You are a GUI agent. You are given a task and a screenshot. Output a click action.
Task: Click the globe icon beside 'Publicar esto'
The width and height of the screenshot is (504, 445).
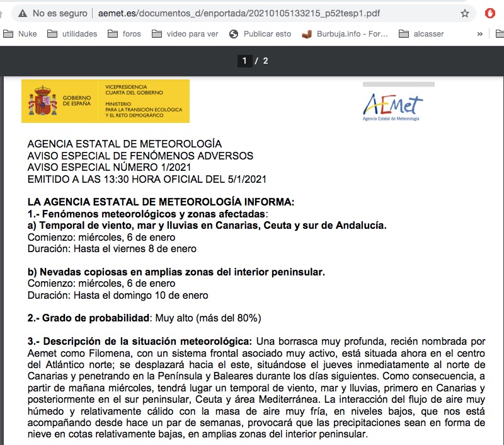(x=234, y=34)
